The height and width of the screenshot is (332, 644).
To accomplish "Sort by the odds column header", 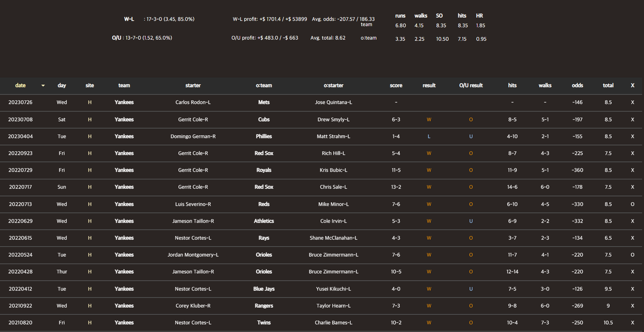I will (577, 85).
